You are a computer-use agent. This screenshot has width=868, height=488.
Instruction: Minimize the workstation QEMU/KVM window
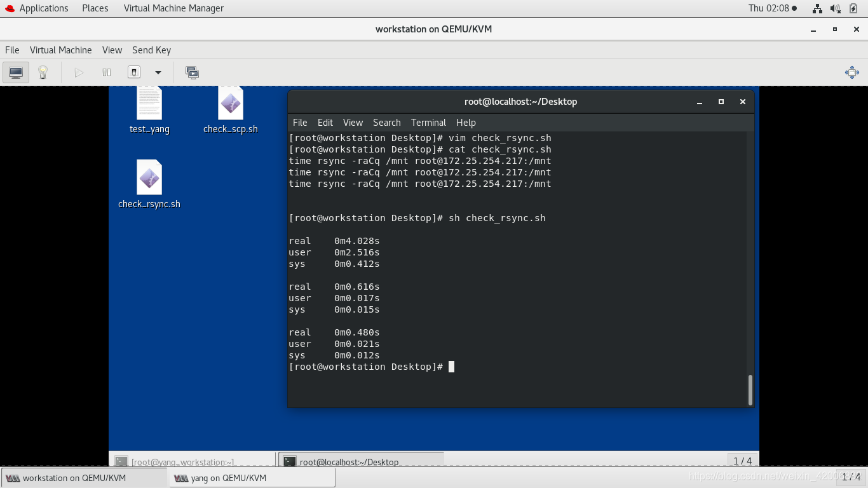tap(813, 29)
